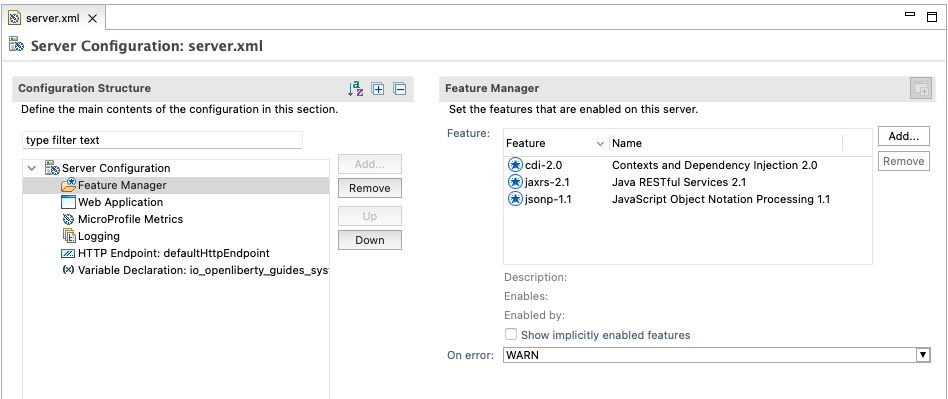Click JavaScript Object Notation Processing 1.1
The height and width of the screenshot is (399, 948).
(x=721, y=199)
